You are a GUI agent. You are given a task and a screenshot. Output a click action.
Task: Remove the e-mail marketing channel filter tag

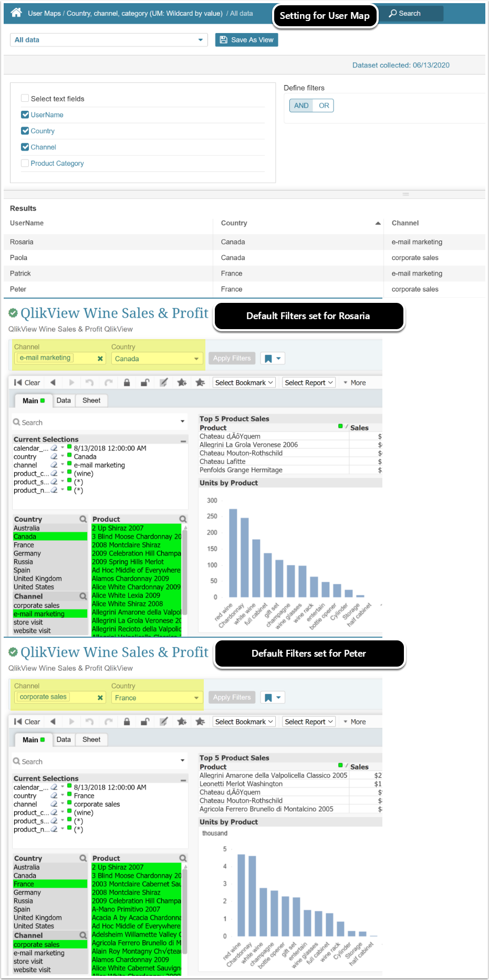click(100, 359)
